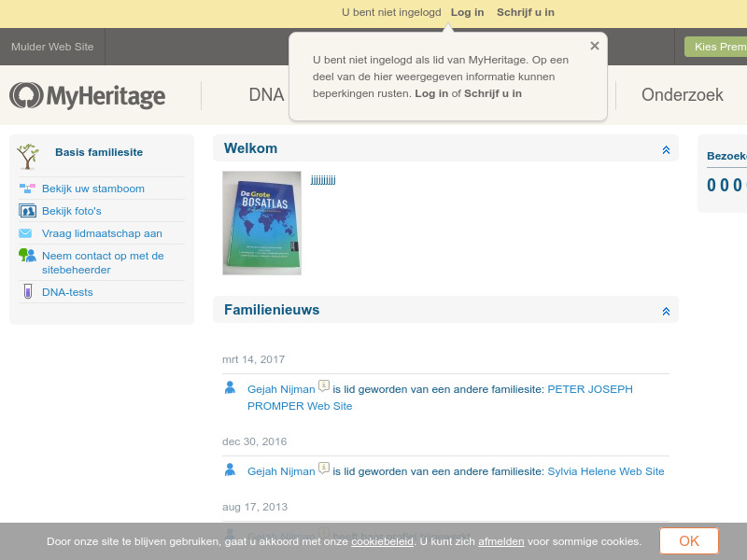The image size is (747, 560).
Task: Switch to the Mulder Web Site tab
Action: click(51, 46)
